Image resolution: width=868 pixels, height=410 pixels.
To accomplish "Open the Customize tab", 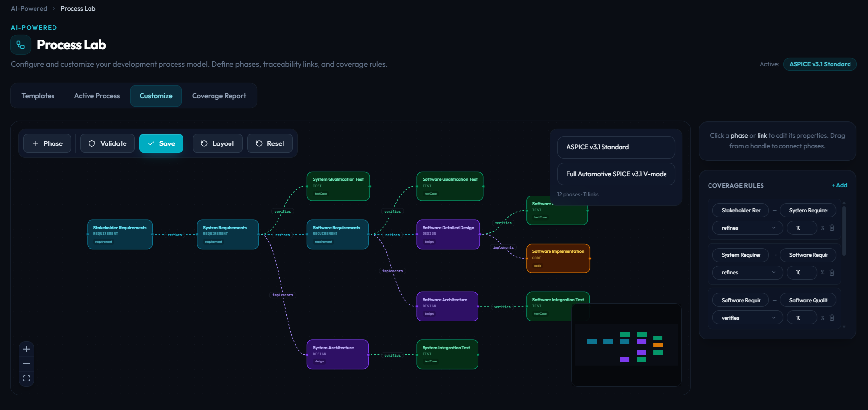I will pos(156,96).
